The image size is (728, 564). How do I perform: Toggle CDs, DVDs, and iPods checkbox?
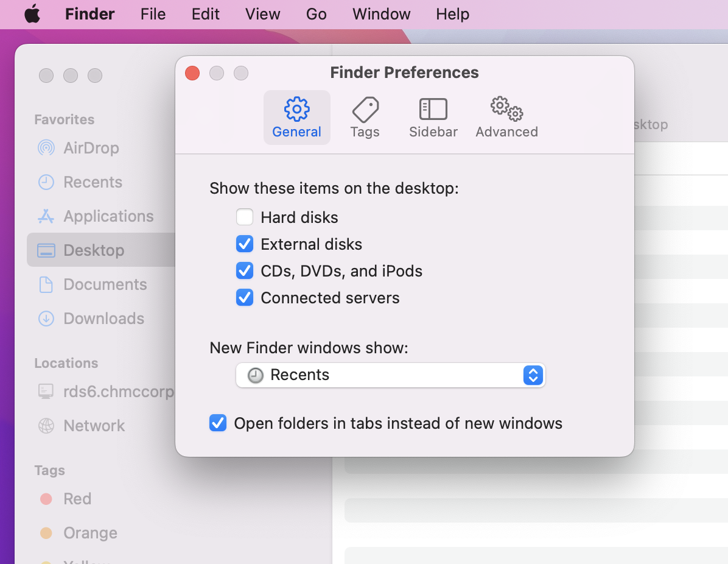click(245, 271)
